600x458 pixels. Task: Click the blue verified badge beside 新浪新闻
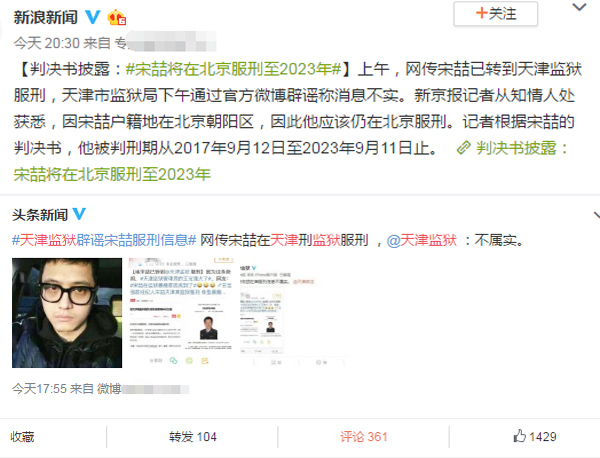click(x=92, y=17)
